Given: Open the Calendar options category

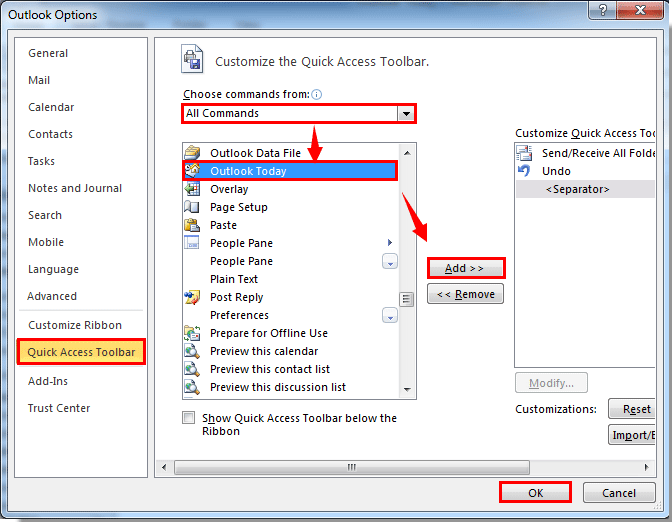Looking at the screenshot, I should pyautogui.click(x=51, y=107).
